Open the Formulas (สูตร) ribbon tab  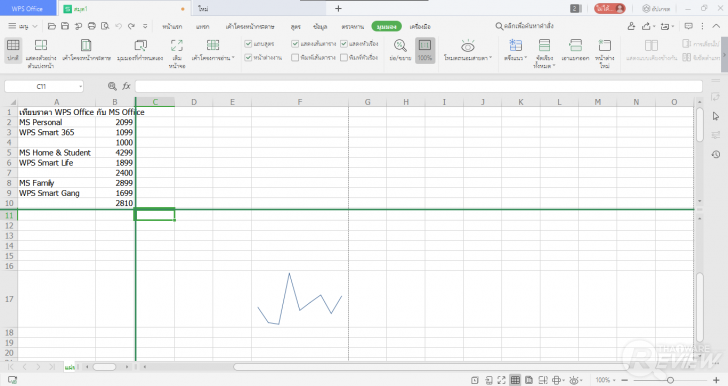pyautogui.click(x=296, y=27)
